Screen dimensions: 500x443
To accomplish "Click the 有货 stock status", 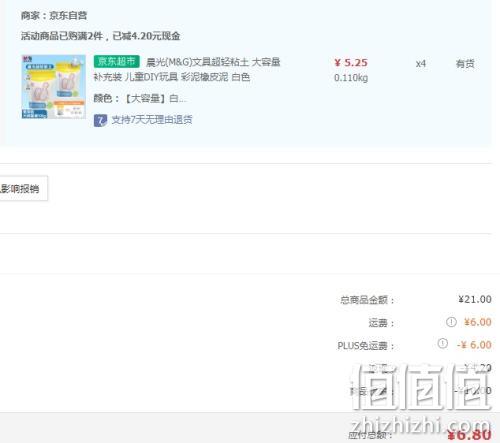I will (x=465, y=64).
